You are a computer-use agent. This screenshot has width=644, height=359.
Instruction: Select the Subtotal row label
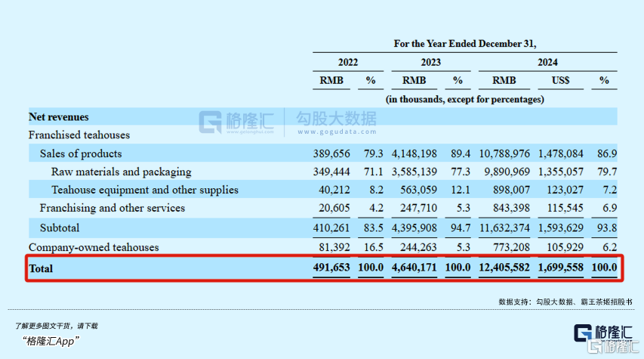[x=60, y=227]
